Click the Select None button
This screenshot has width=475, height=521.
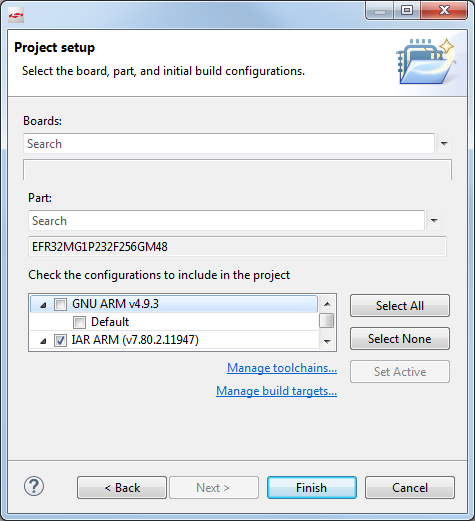[x=400, y=339]
